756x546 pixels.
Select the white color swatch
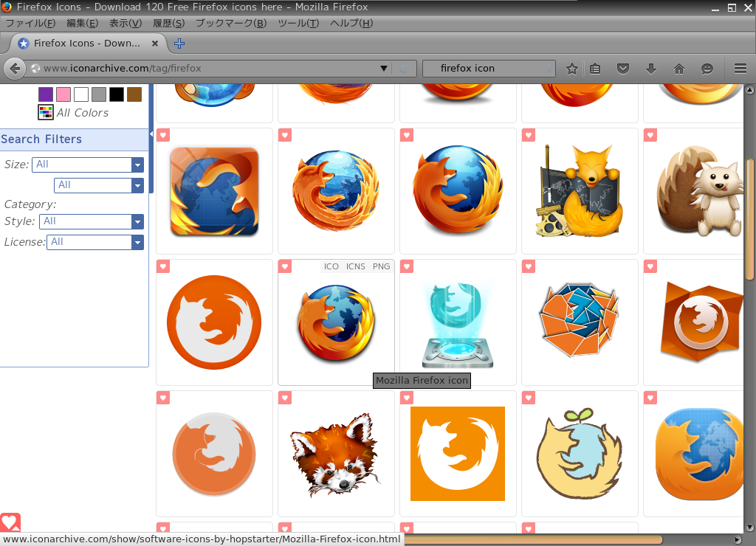click(81, 94)
